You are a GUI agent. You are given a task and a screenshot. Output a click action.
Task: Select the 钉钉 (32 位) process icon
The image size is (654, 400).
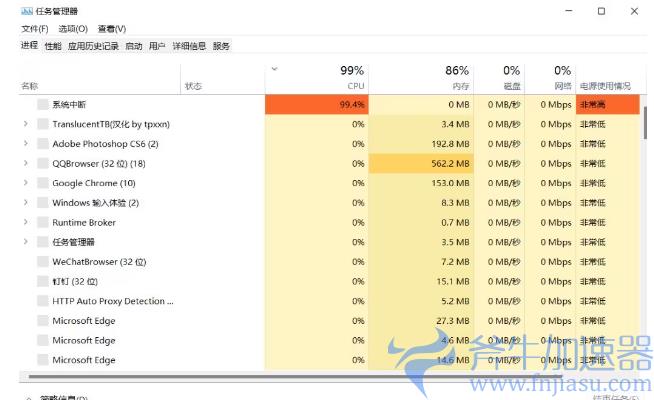43,281
